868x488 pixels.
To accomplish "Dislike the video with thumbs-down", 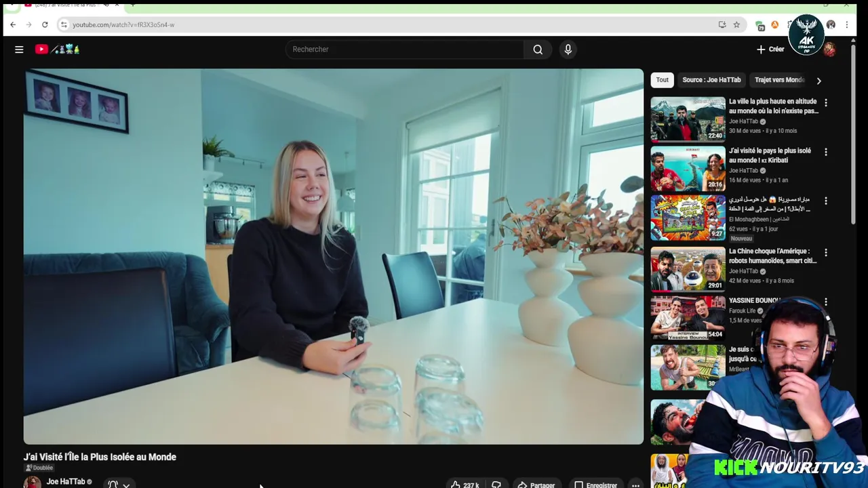I will pyautogui.click(x=496, y=485).
